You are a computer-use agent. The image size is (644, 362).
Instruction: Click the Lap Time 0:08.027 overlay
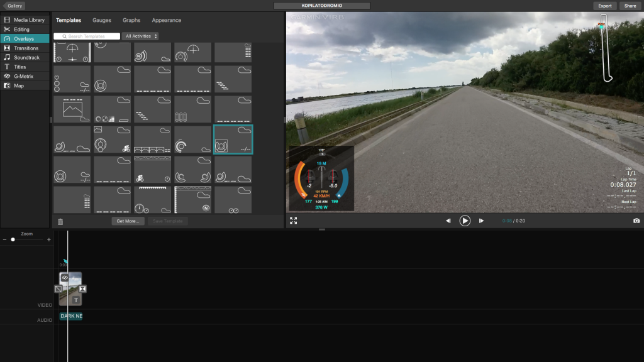pos(623,182)
